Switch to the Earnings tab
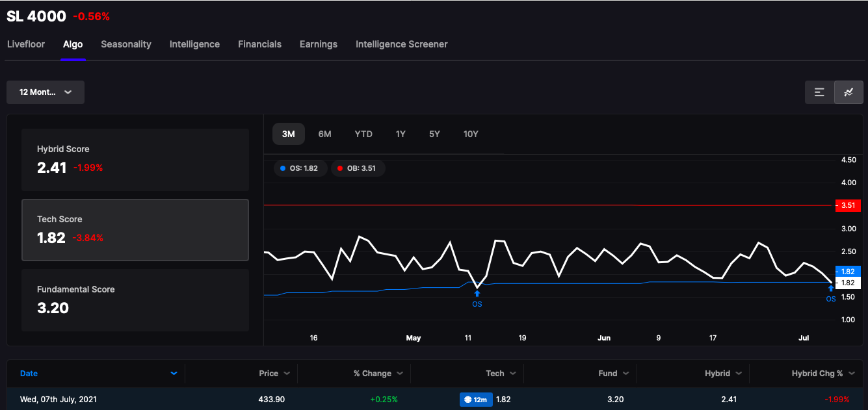 pos(319,44)
